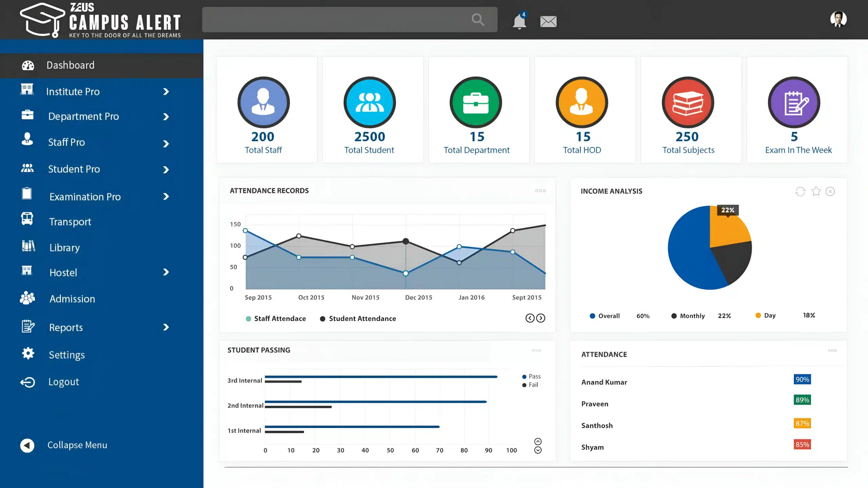This screenshot has height=488, width=868.
Task: Expand the Examination Pro section
Action: click(x=85, y=197)
